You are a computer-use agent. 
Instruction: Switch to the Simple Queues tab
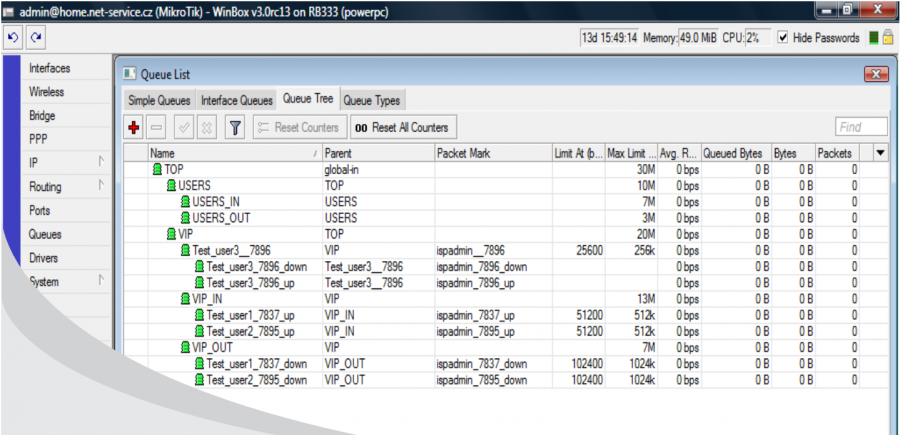pyautogui.click(x=159, y=100)
